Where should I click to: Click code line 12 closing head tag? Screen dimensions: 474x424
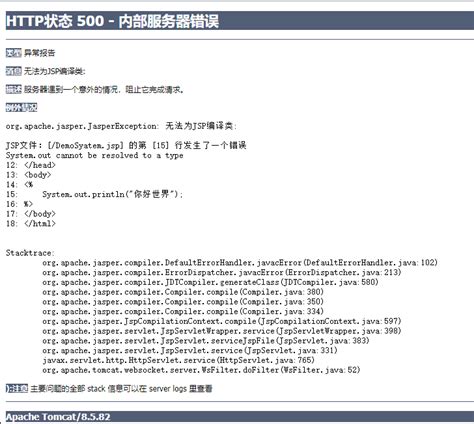pos(31,165)
